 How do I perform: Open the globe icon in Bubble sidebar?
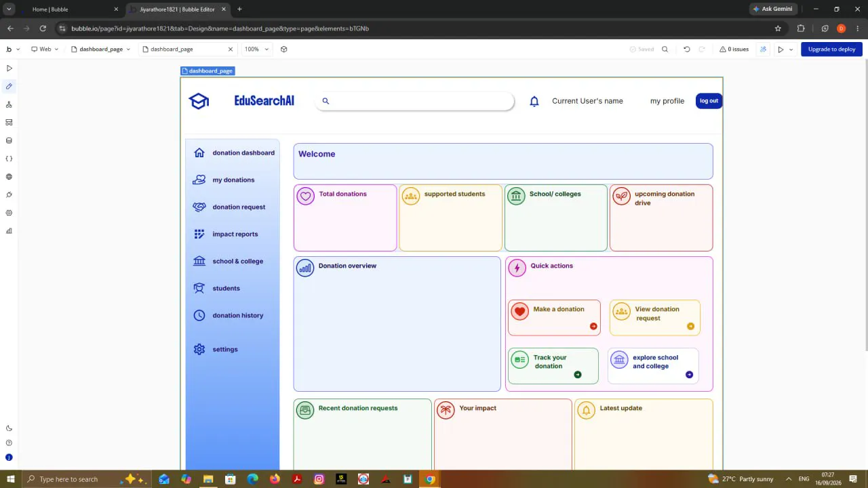click(x=9, y=177)
